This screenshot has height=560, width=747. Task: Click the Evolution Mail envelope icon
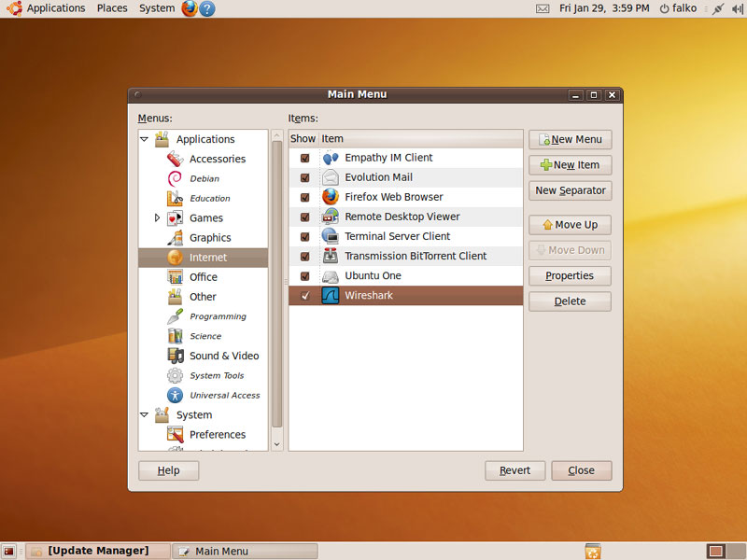(331, 177)
